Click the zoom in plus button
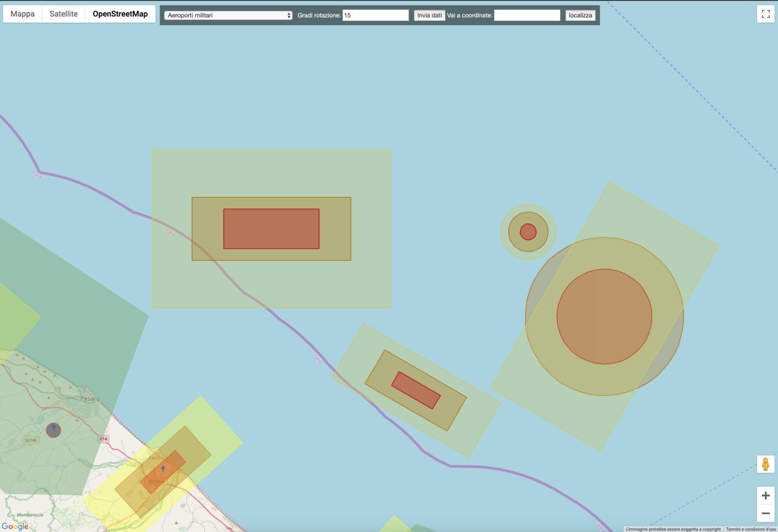Viewport: 778px width, 532px height. pos(765,496)
